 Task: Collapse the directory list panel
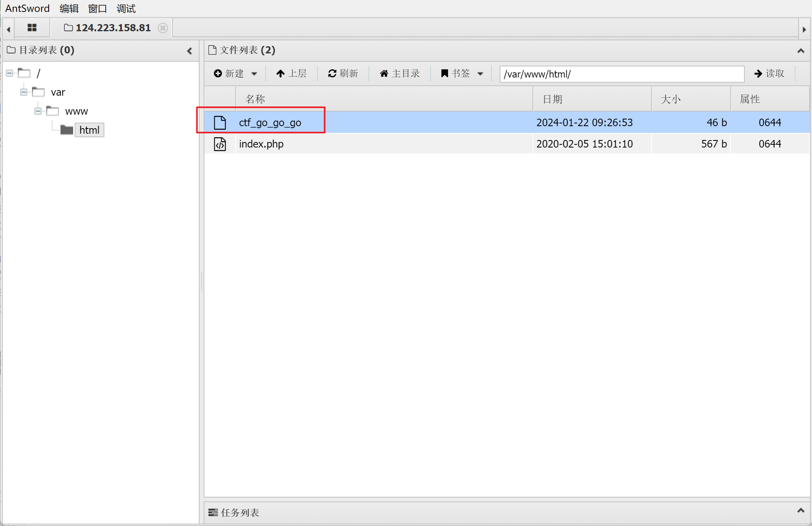[189, 51]
